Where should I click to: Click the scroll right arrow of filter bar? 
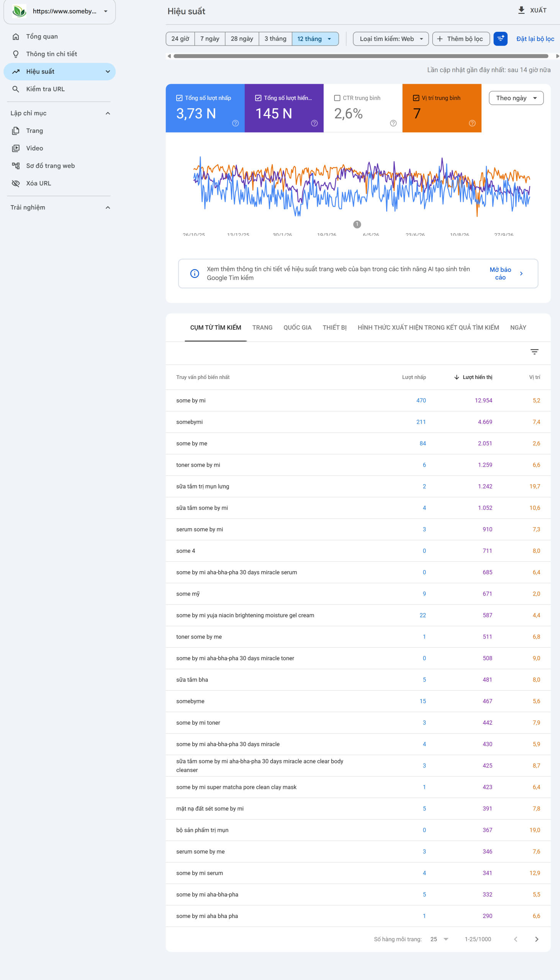557,56
